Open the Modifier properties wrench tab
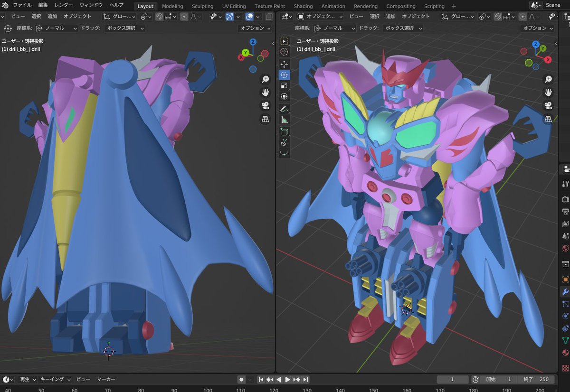This screenshot has width=570, height=392. pyautogui.click(x=565, y=291)
